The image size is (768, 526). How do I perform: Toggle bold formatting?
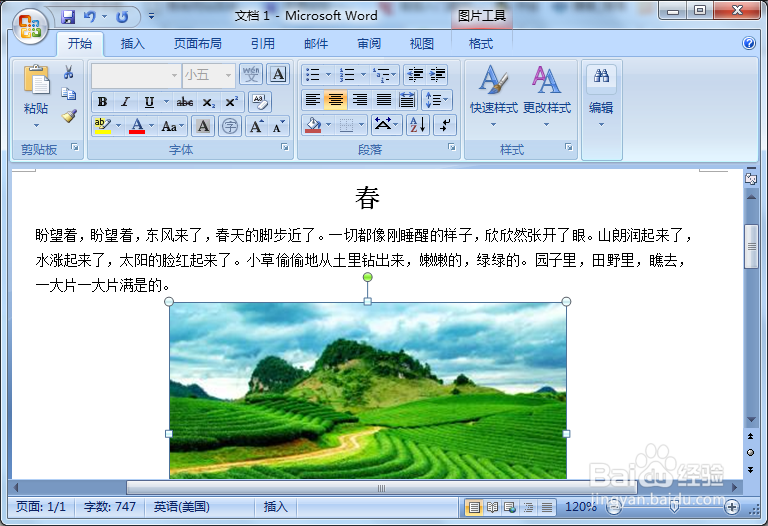(x=102, y=101)
